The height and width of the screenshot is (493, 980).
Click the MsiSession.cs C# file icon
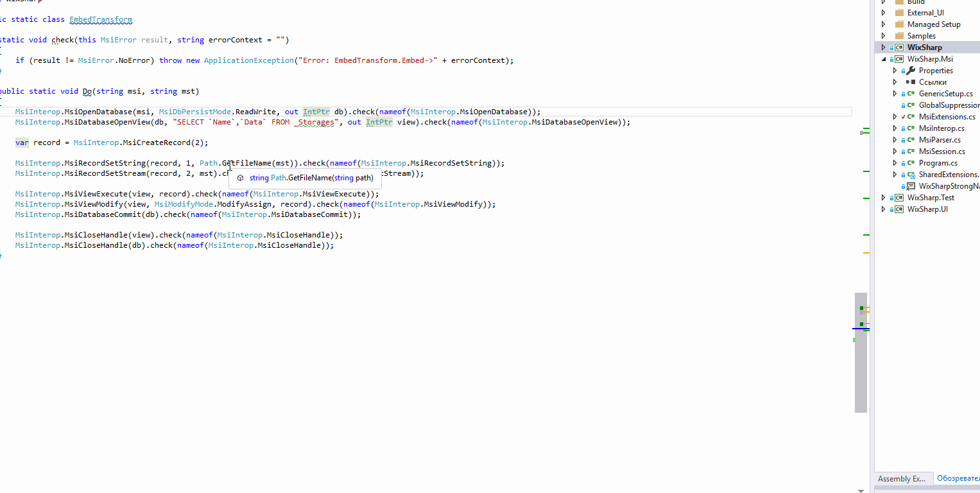911,151
